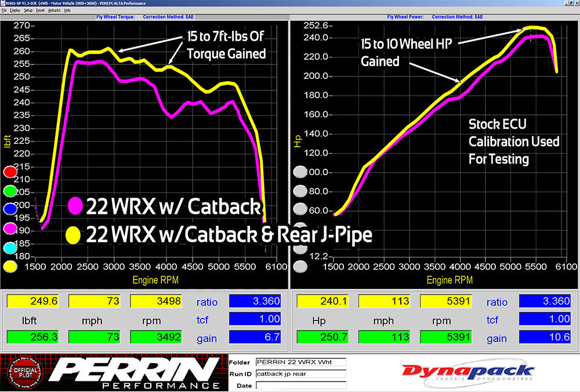This screenshot has height=392, width=580.
Task: Select the magenta run circle on torque graph
Action: (10, 228)
